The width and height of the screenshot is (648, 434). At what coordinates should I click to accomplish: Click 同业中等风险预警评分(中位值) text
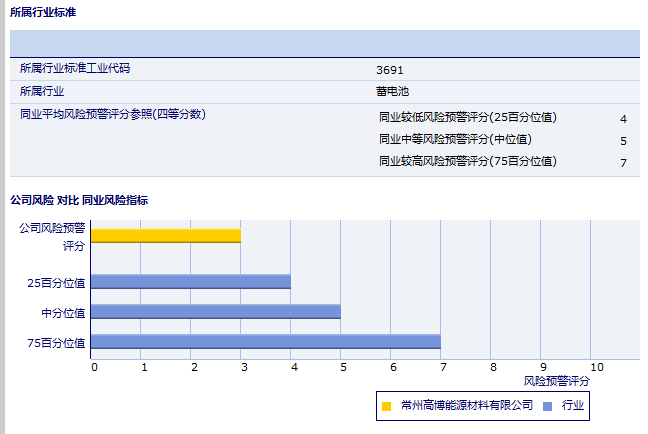(455, 139)
